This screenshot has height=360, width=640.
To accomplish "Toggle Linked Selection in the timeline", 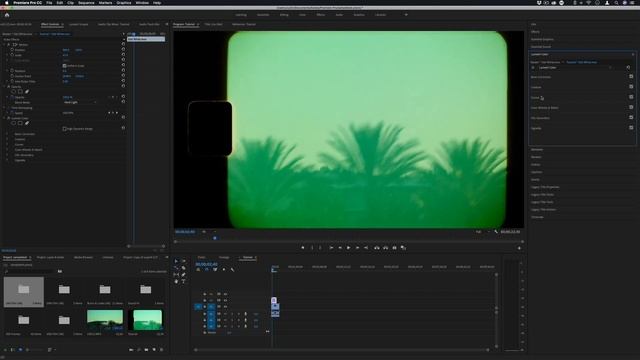I will tap(215, 270).
